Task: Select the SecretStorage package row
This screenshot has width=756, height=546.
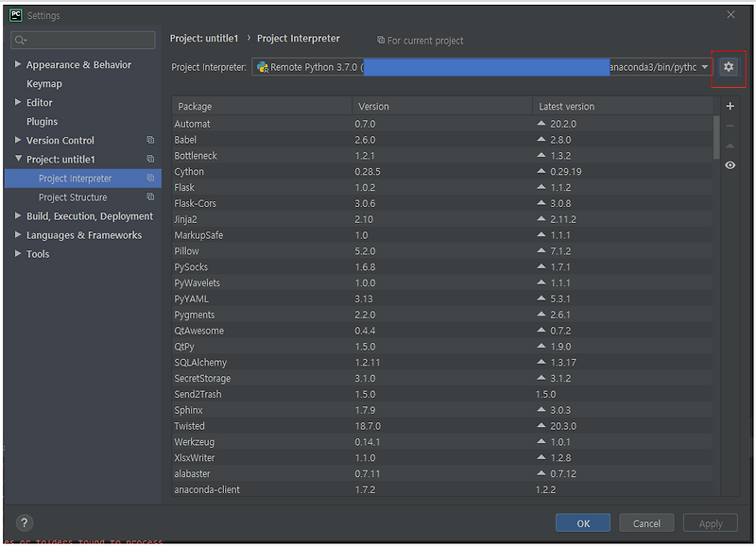Action: point(442,378)
